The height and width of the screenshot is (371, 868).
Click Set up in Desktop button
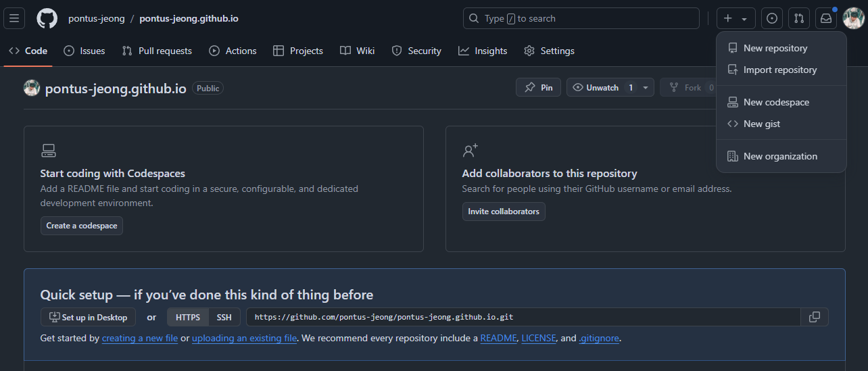point(88,317)
